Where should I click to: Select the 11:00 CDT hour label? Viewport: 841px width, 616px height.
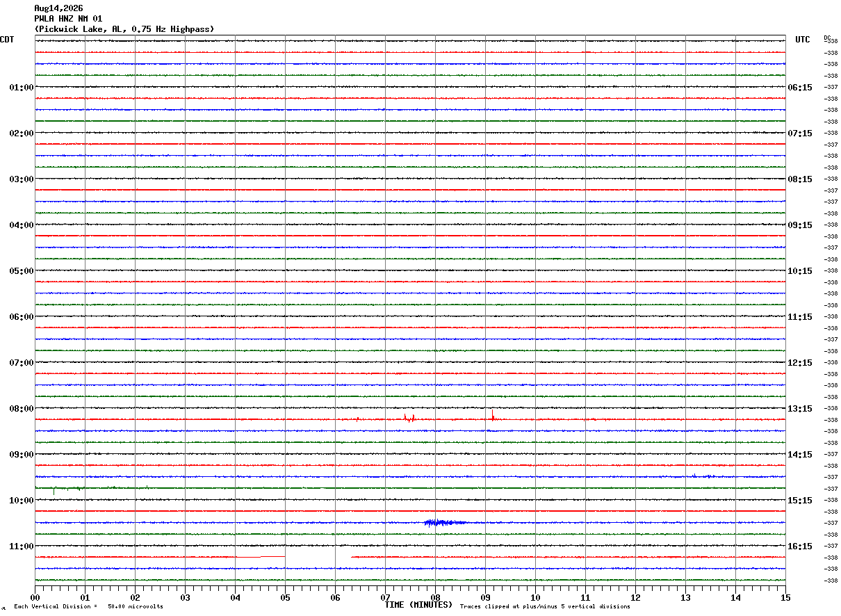pyautogui.click(x=22, y=546)
